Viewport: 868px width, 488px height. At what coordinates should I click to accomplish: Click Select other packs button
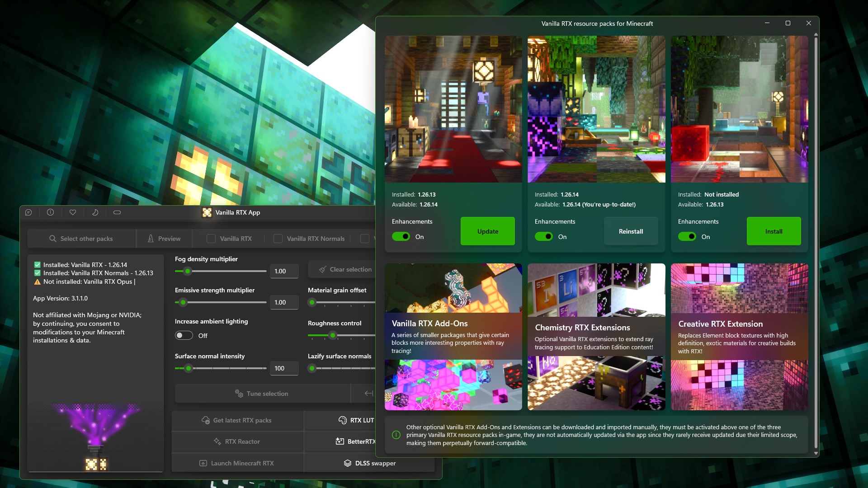point(81,239)
